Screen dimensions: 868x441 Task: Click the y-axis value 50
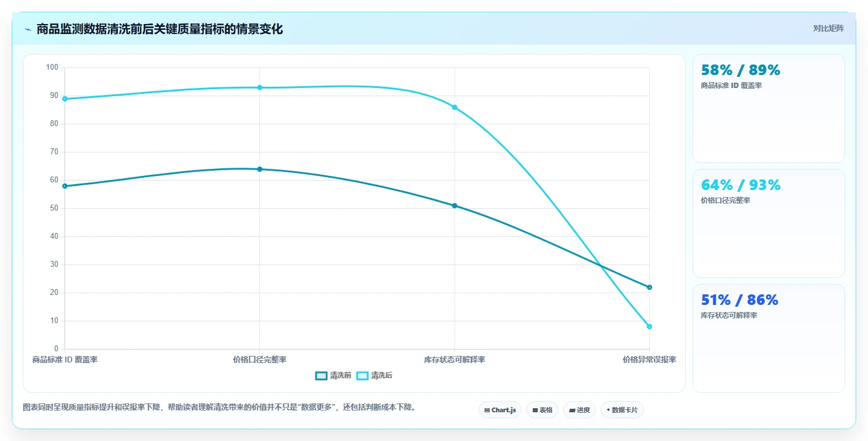pyautogui.click(x=55, y=208)
